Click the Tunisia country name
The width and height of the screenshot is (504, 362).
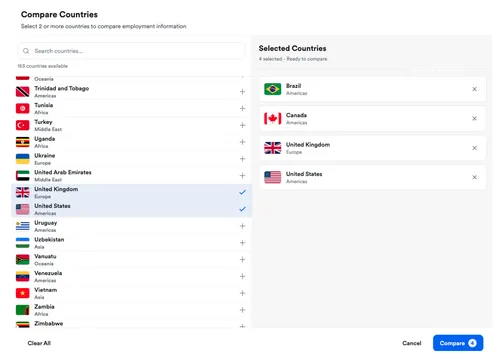coord(44,105)
